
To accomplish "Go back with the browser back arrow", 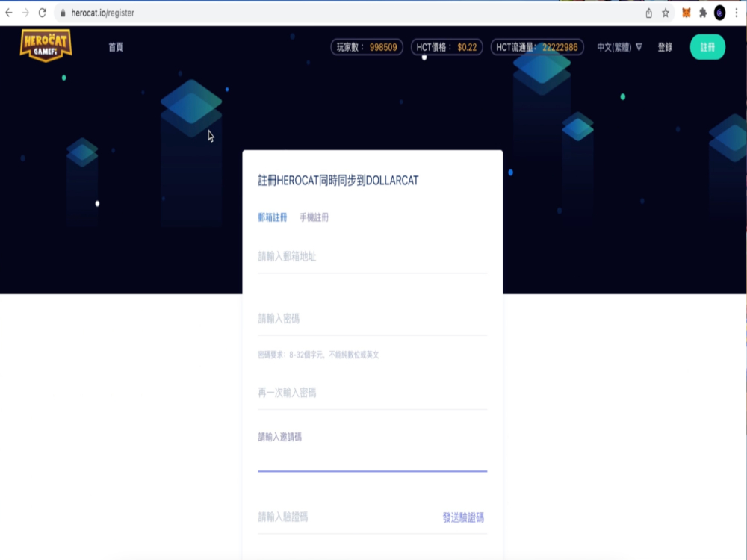I will 8,13.
